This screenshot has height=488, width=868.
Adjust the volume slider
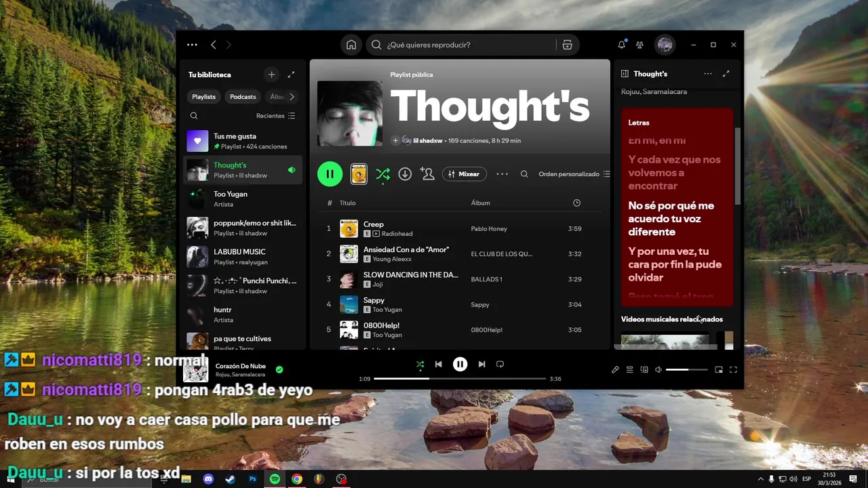click(x=686, y=369)
